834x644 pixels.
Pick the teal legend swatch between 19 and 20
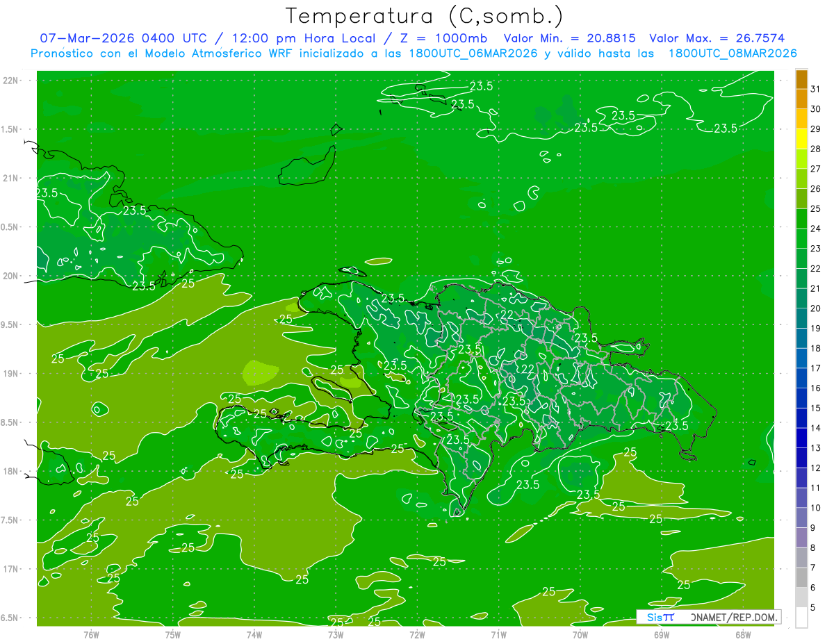click(801, 318)
